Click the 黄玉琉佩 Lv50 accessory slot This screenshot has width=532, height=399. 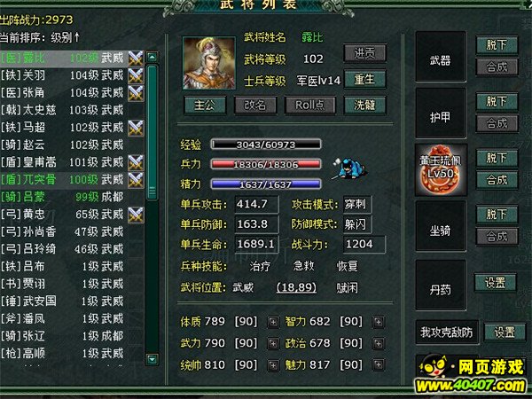pos(441,169)
